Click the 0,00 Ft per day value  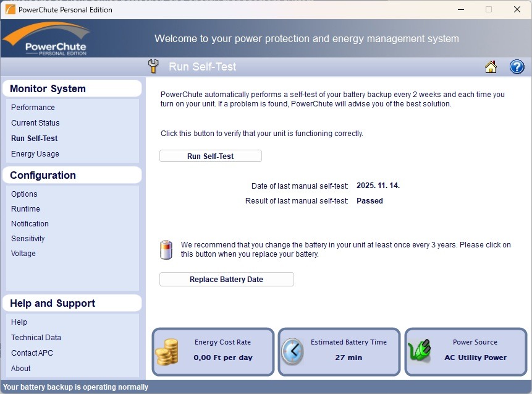223,358
